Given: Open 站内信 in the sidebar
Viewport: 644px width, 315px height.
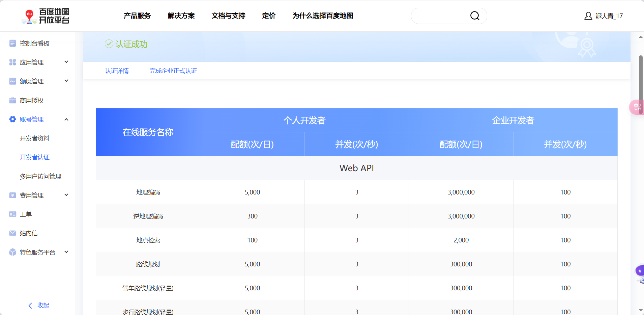Looking at the screenshot, I should pos(29,233).
